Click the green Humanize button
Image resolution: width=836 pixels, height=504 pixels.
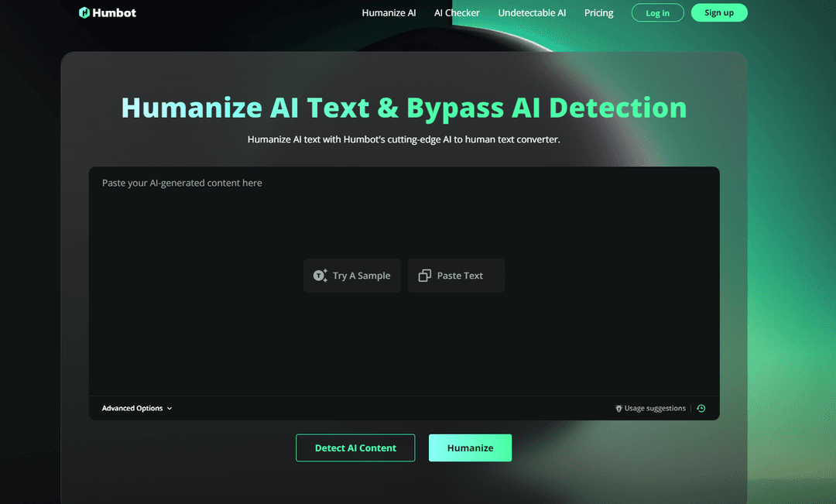click(471, 448)
